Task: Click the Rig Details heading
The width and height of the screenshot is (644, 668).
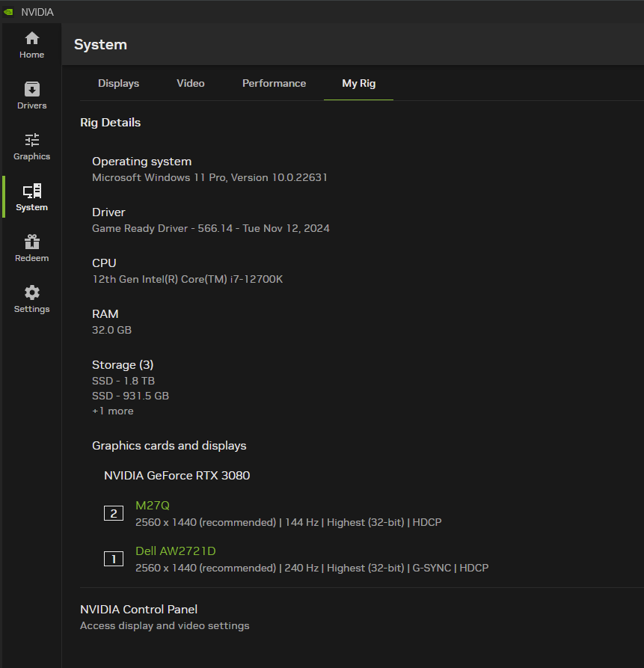Action: click(110, 123)
